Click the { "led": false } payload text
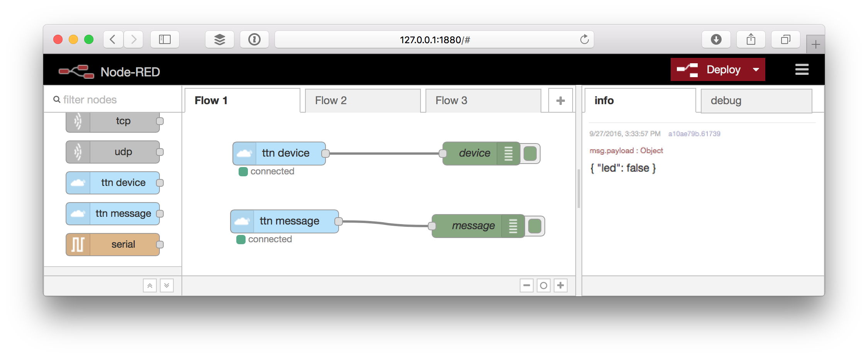 click(x=623, y=168)
